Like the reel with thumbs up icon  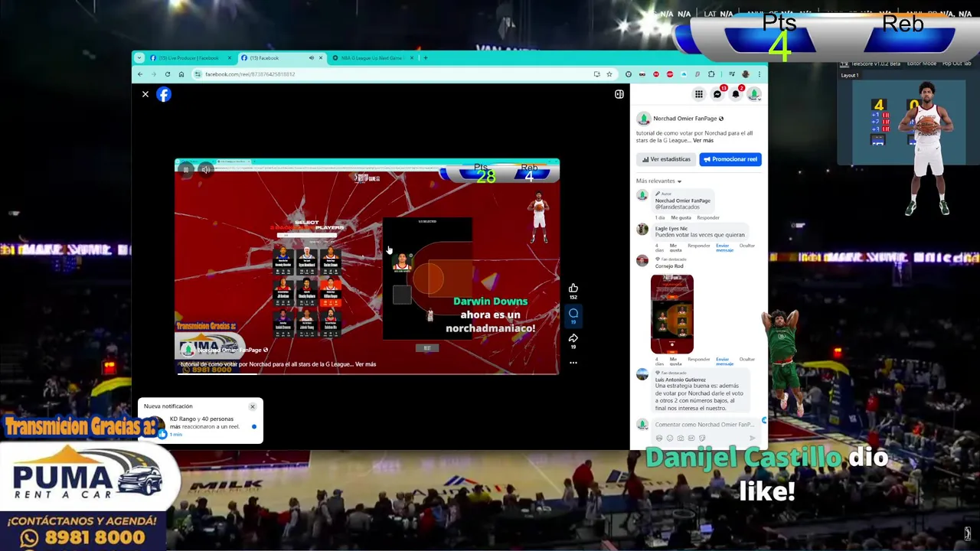[x=573, y=289]
